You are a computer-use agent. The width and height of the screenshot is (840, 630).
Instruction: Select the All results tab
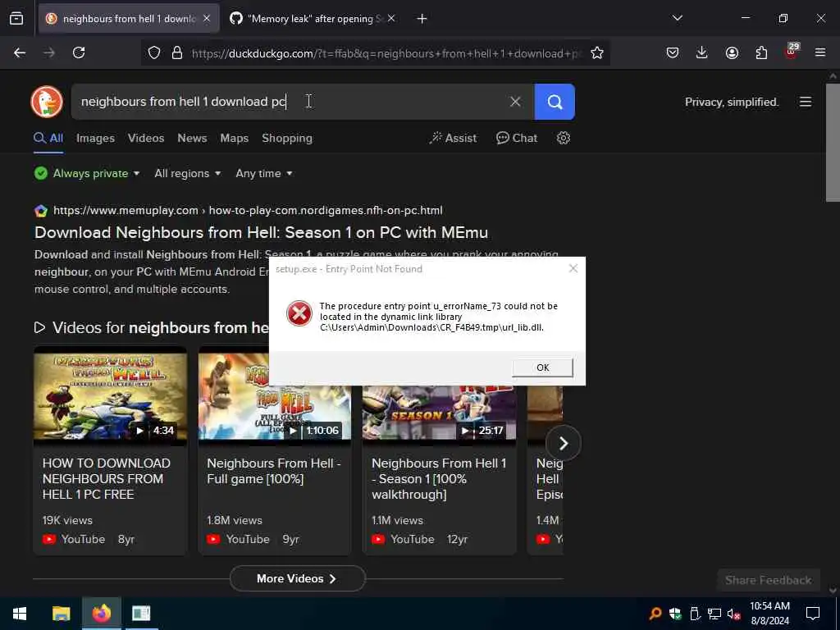pyautogui.click(x=48, y=138)
